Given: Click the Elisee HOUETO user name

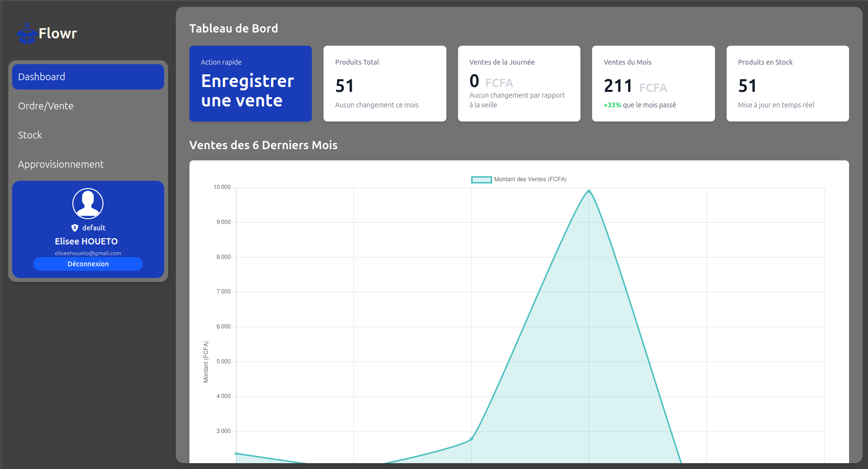Looking at the screenshot, I should pos(86,242).
